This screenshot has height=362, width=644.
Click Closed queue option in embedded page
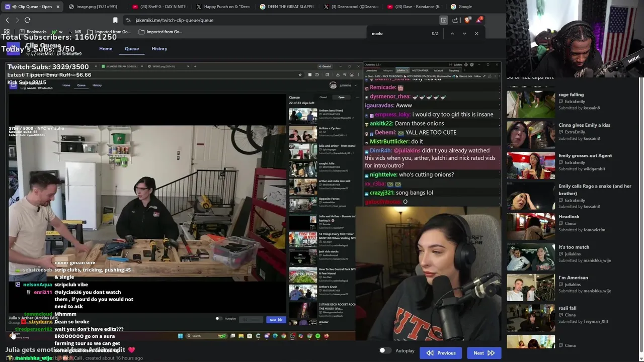pyautogui.click(x=323, y=97)
